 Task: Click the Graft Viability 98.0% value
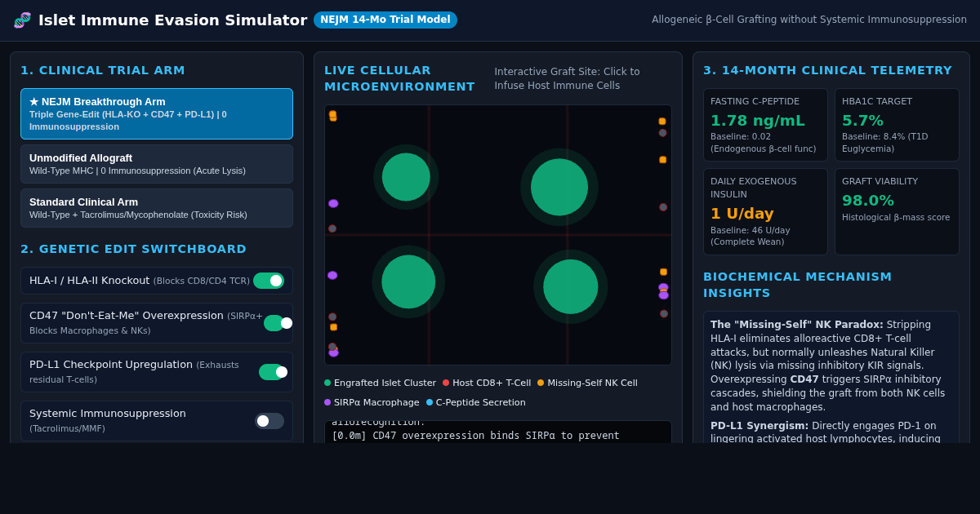868,201
